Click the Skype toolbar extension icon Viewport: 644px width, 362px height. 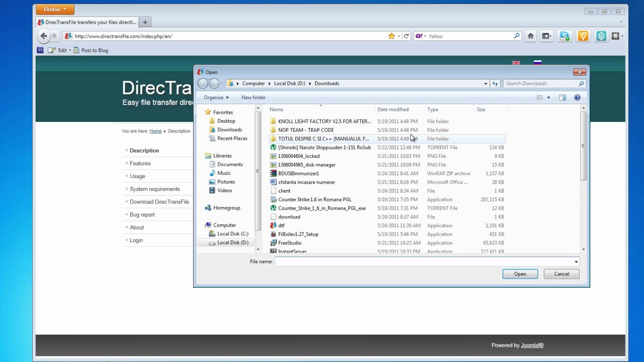click(565, 36)
